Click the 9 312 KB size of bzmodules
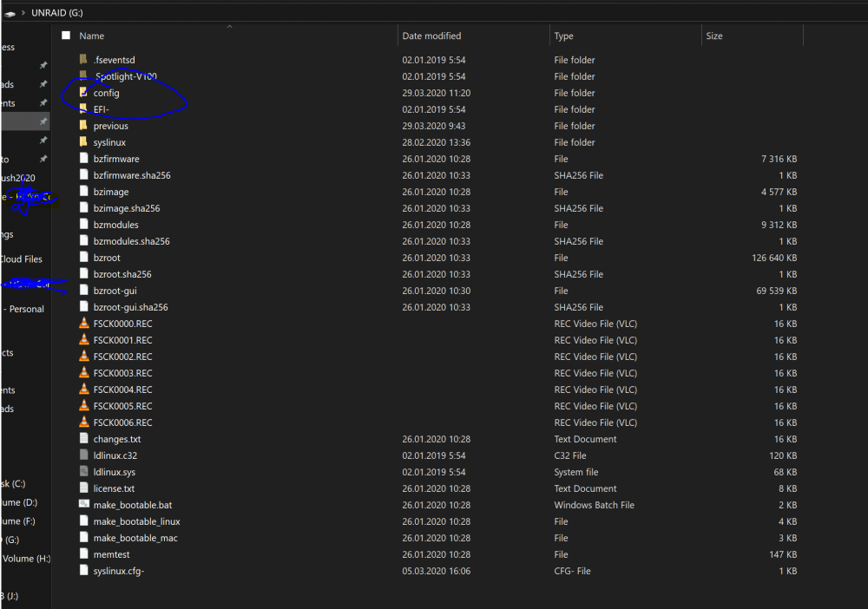 779,225
